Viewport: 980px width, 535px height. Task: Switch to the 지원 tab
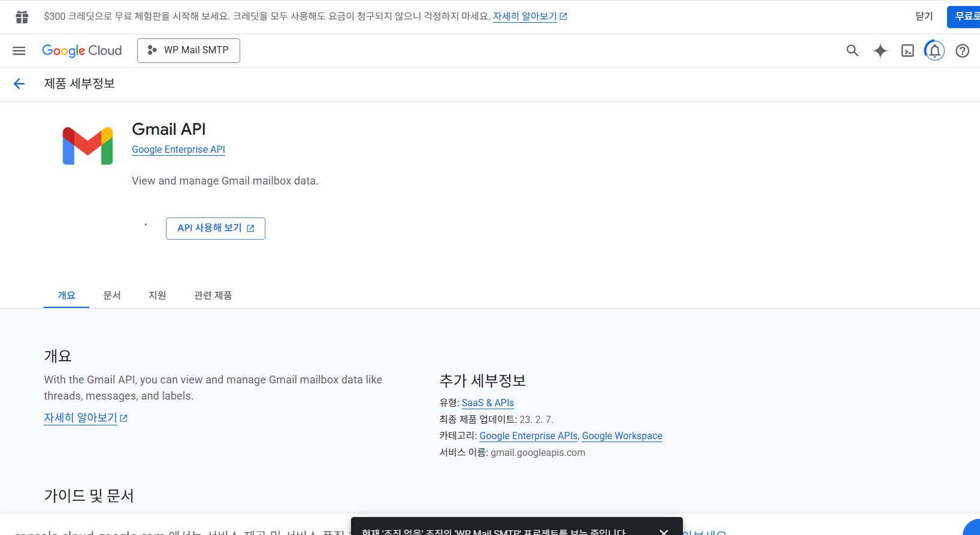pyautogui.click(x=158, y=295)
